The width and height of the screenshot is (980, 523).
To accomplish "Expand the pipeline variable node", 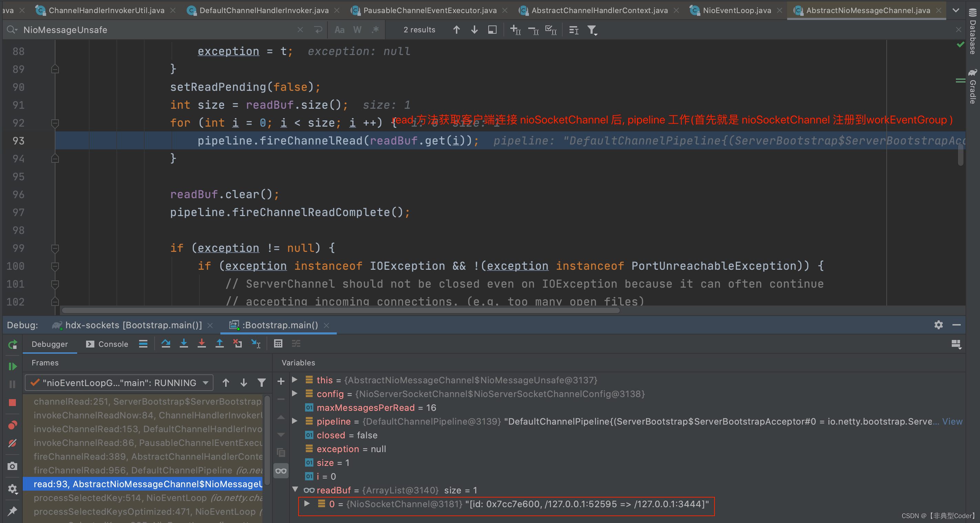I will point(294,421).
